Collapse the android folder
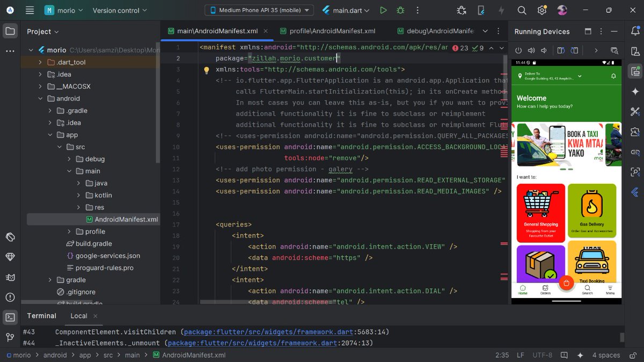 (x=40, y=99)
